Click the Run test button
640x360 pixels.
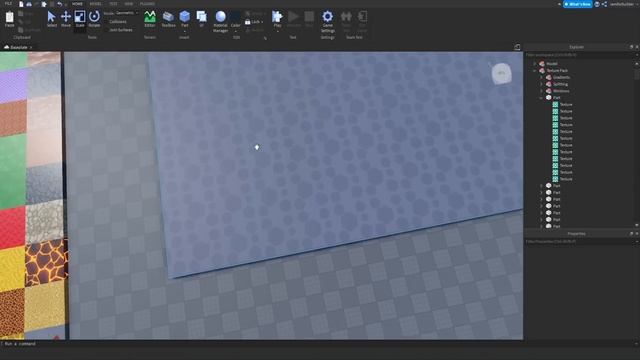293,18
